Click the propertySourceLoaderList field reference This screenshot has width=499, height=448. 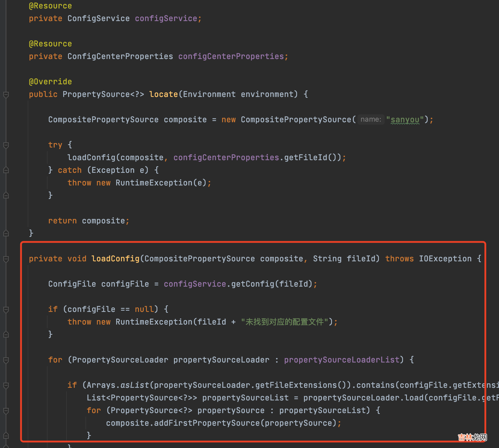coord(342,360)
